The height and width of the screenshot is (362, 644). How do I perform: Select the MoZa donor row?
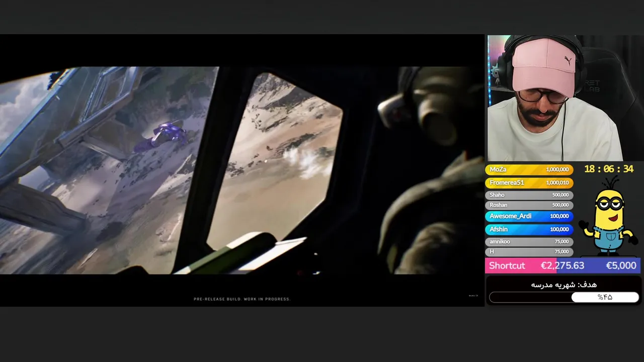click(x=529, y=170)
